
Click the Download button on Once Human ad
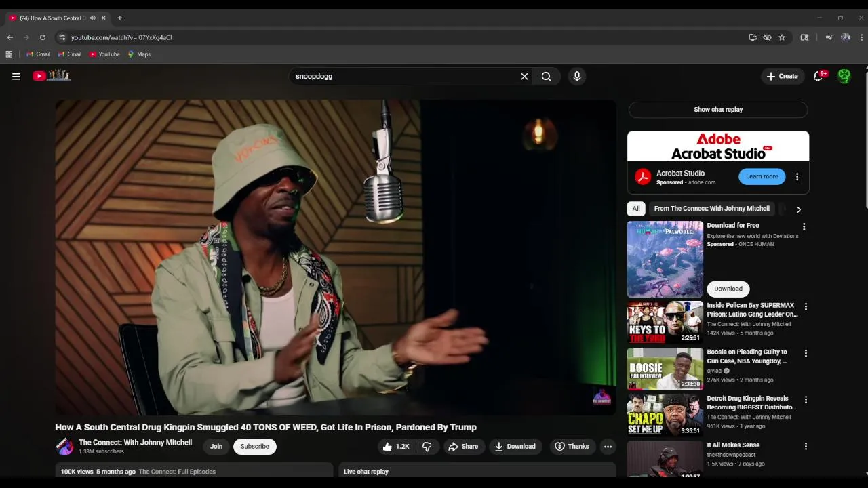(x=728, y=289)
